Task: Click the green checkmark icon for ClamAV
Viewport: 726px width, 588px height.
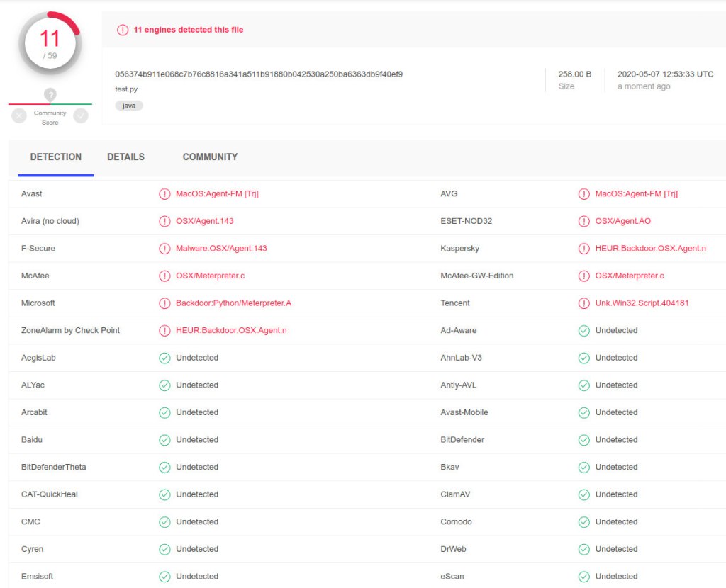Action: tap(584, 494)
